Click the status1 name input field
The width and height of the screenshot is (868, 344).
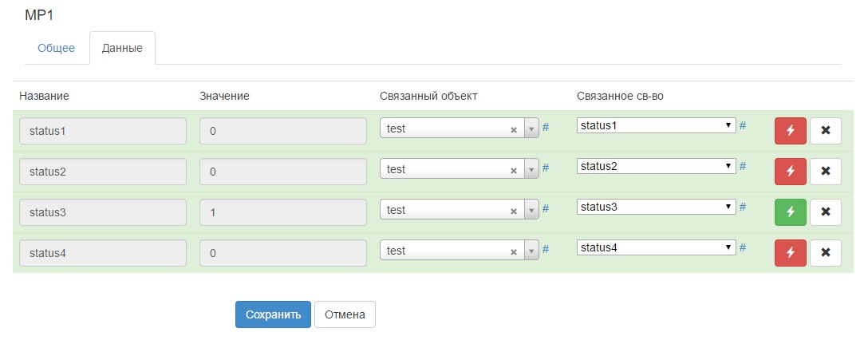pyautogui.click(x=103, y=130)
